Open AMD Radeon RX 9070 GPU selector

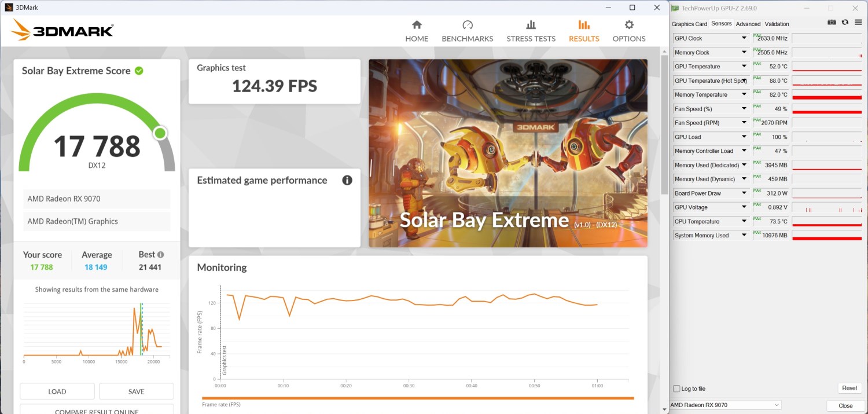(725, 405)
